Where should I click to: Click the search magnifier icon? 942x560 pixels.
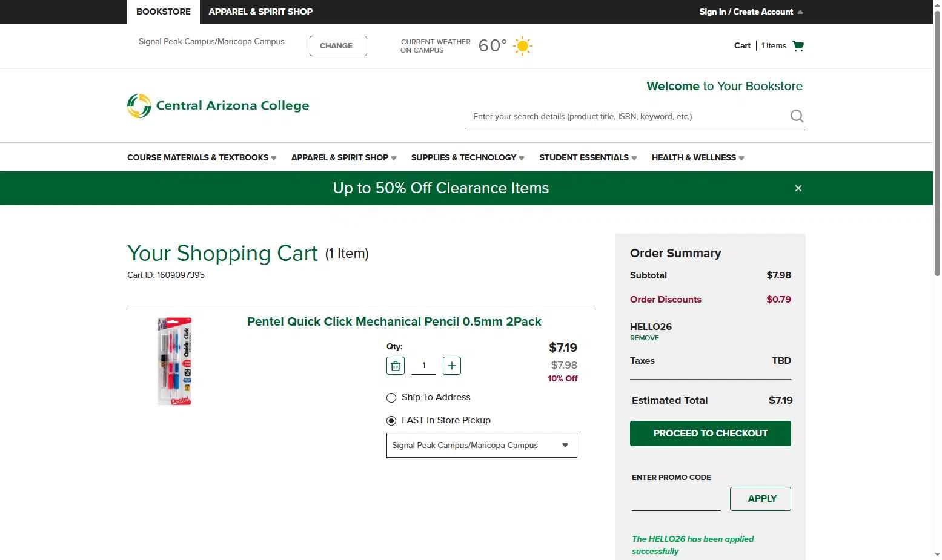(797, 116)
